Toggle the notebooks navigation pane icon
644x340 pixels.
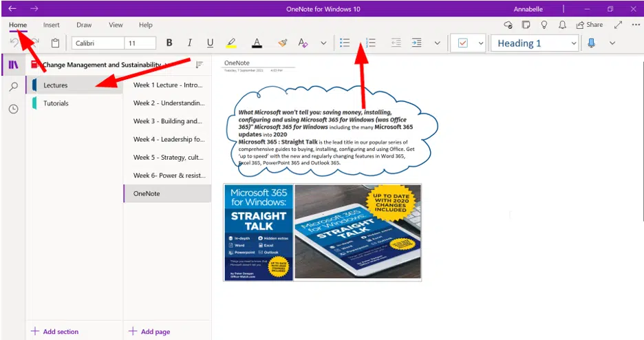(x=14, y=65)
